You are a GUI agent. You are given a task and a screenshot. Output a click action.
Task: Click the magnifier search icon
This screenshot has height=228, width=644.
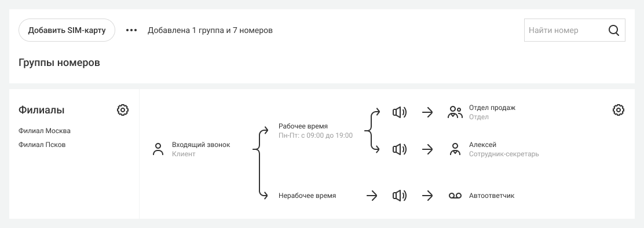(x=614, y=30)
